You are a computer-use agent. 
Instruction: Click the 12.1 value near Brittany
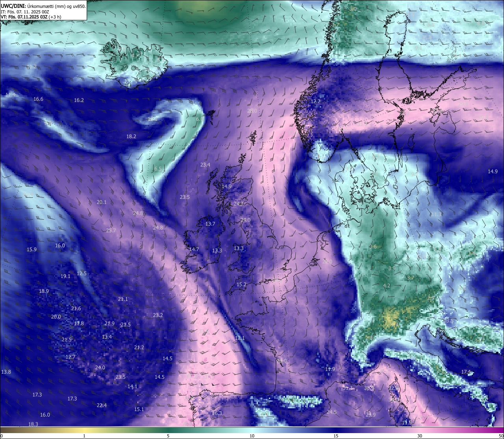240,338
